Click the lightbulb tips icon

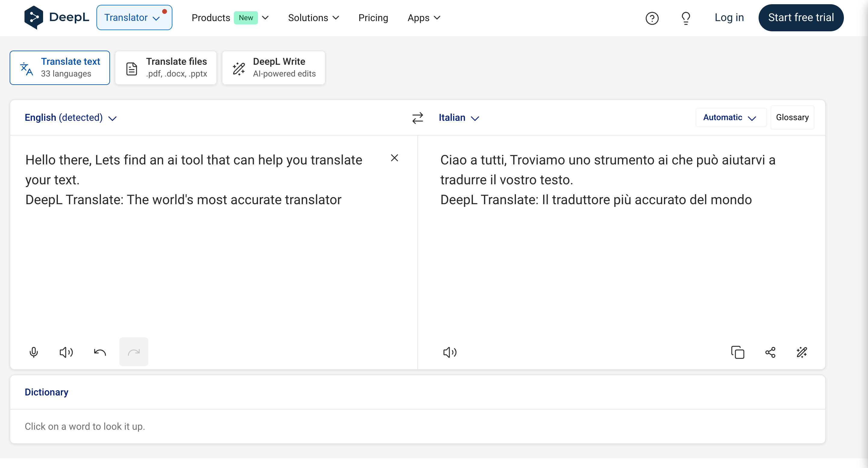[x=685, y=18]
